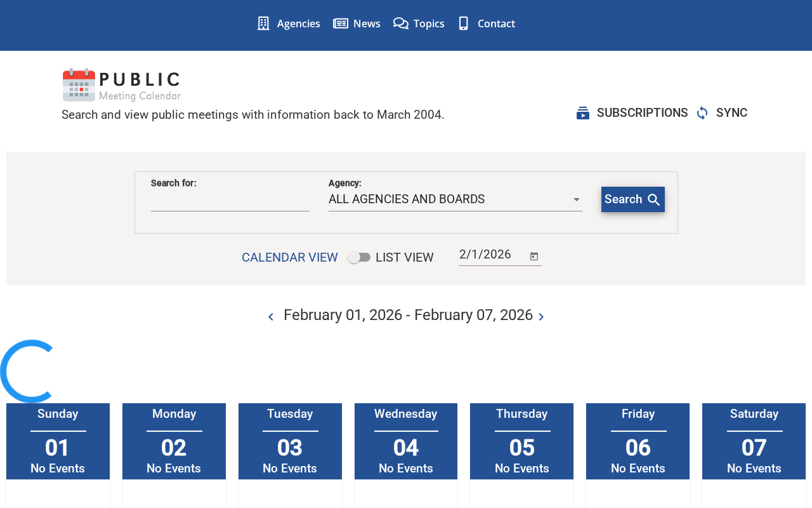812x508 pixels.
Task: Open the ALL AGENCIES AND BOARDS selector
Action: pyautogui.click(x=455, y=199)
